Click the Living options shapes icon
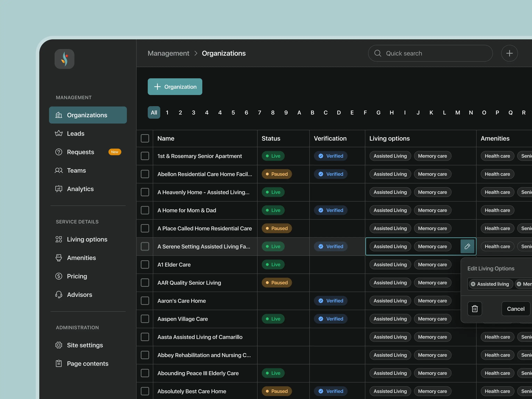This screenshot has width=532, height=399. click(59, 239)
